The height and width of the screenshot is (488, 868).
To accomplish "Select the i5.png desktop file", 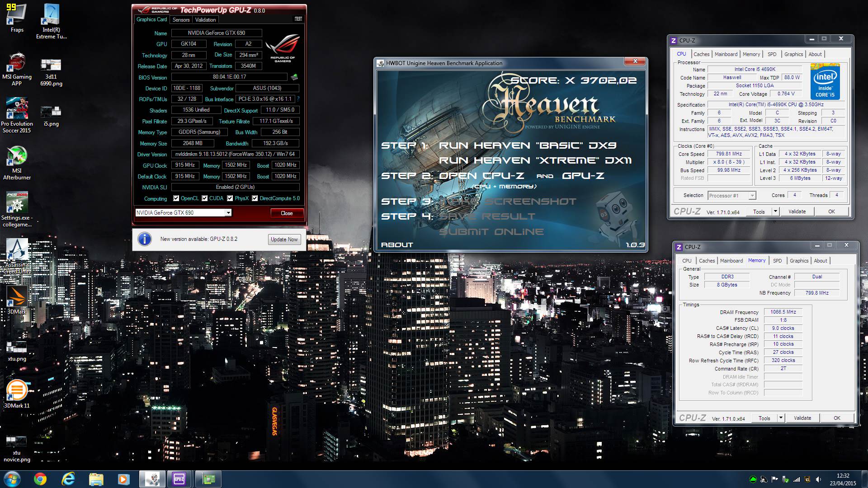I will click(51, 116).
